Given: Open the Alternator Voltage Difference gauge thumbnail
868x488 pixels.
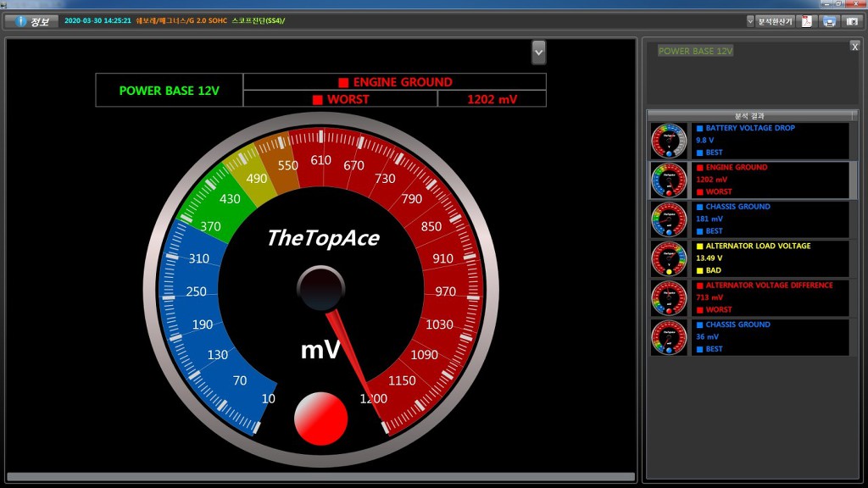Looking at the screenshot, I should click(669, 297).
